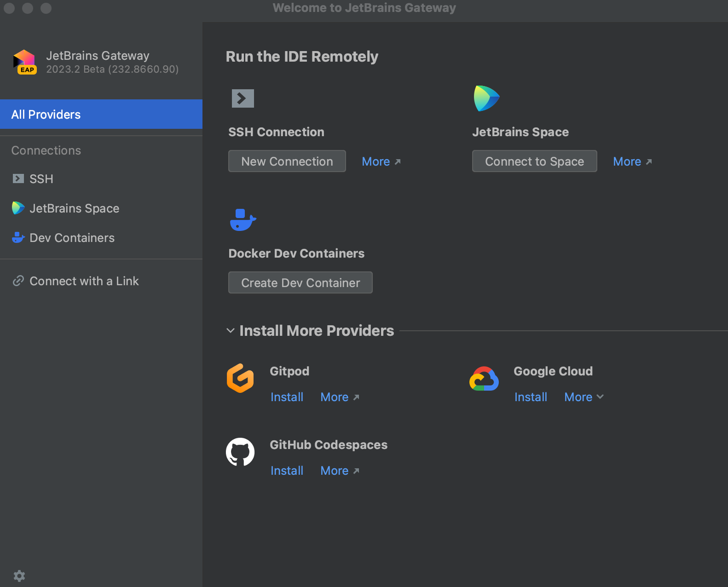
Task: Click the macOS window close button
Action: pos(9,8)
